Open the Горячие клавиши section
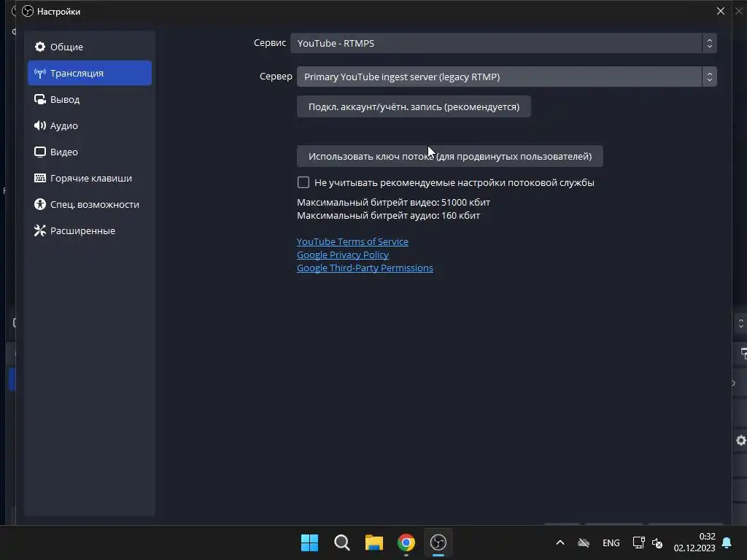The width and height of the screenshot is (747, 560). pyautogui.click(x=90, y=178)
